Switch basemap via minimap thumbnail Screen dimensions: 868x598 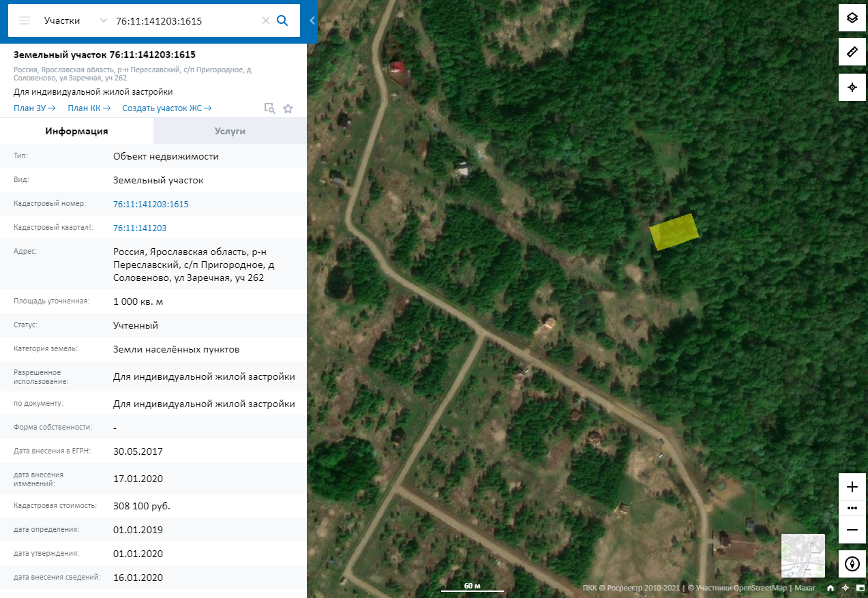pos(803,556)
